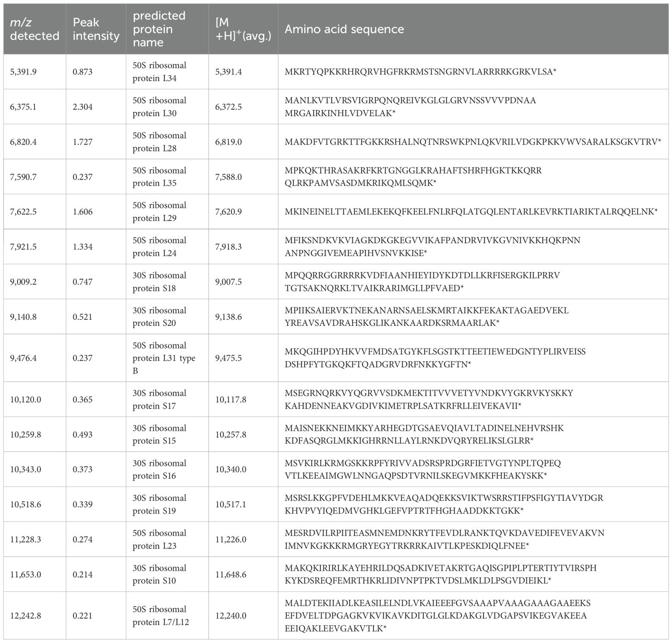Viewport: 672px width, 643px height.
Task: Select the m/z value 11,228.3 cell
Action: coord(25,539)
